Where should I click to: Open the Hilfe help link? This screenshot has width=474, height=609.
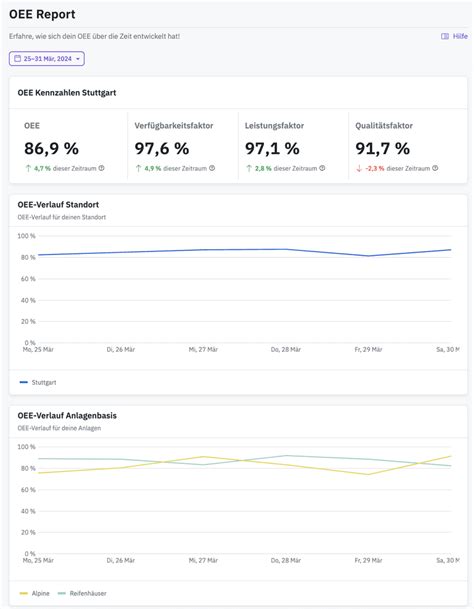pos(455,36)
